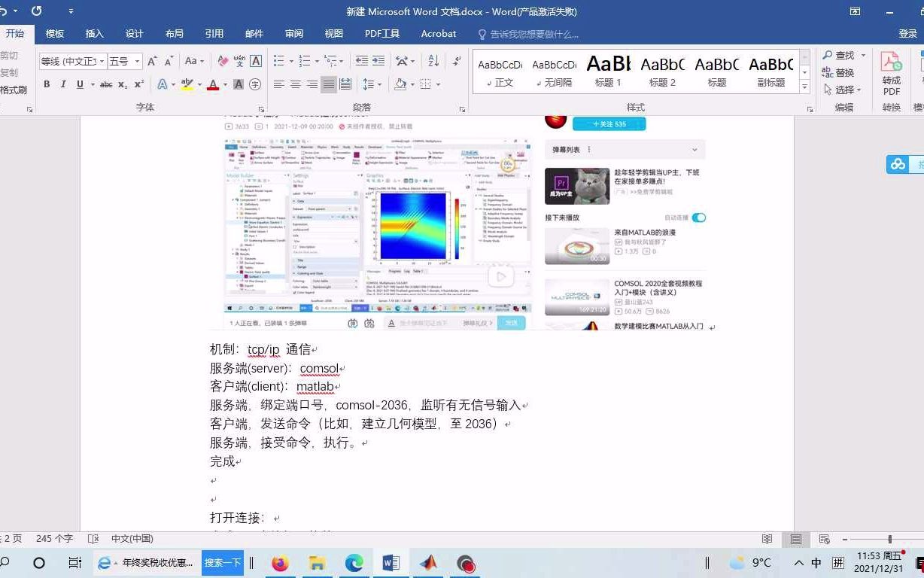Toggle bold formatting
The width and height of the screenshot is (924, 578).
[x=47, y=84]
